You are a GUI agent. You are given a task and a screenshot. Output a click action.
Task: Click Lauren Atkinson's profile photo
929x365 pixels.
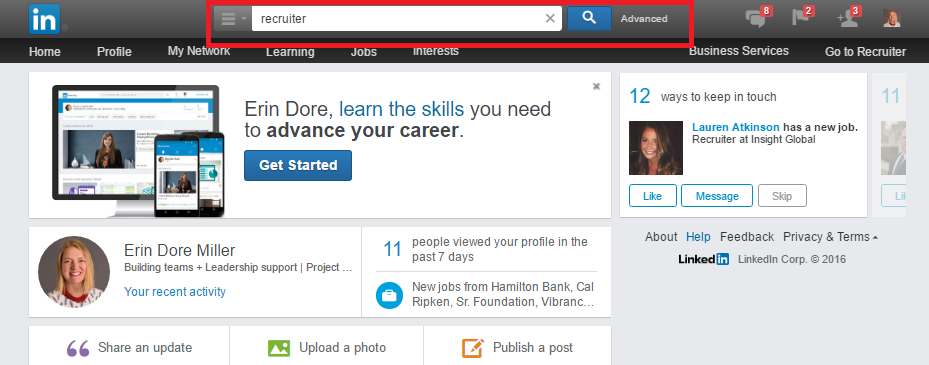point(656,148)
